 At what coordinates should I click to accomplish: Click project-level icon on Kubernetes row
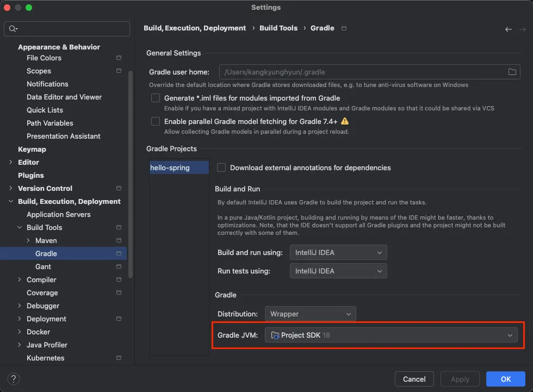pyautogui.click(x=119, y=358)
